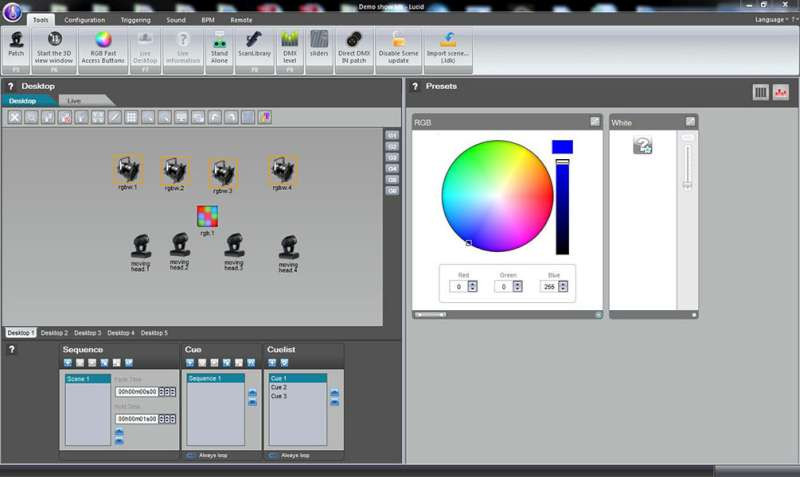Toggle Always loop under Cue panel

pyautogui.click(x=192, y=455)
